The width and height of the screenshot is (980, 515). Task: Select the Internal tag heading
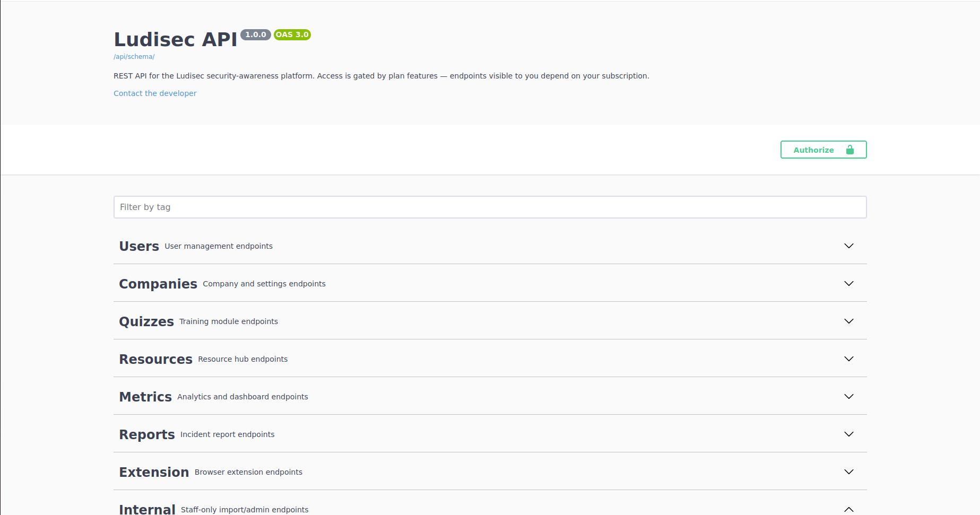tap(147, 509)
